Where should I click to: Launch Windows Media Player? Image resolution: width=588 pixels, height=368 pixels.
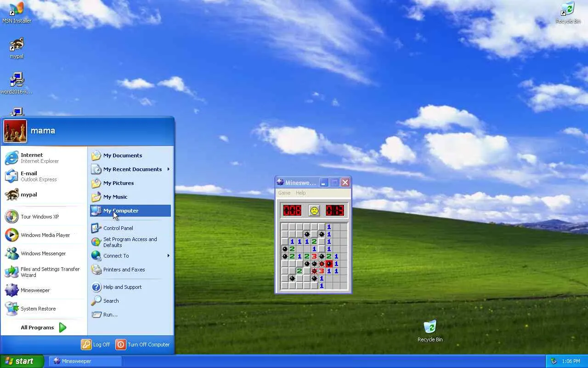pyautogui.click(x=45, y=235)
